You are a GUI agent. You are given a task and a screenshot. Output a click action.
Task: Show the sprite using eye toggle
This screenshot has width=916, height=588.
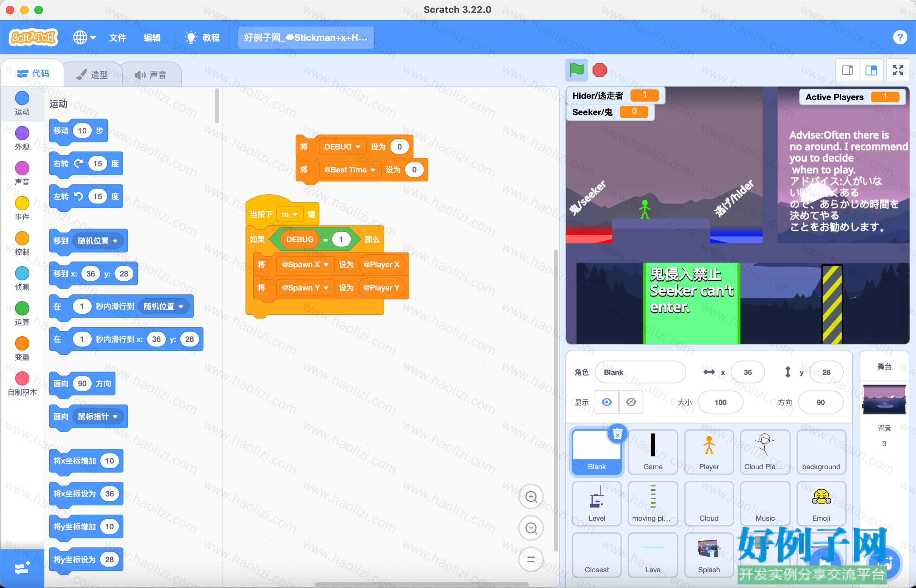[x=606, y=402]
